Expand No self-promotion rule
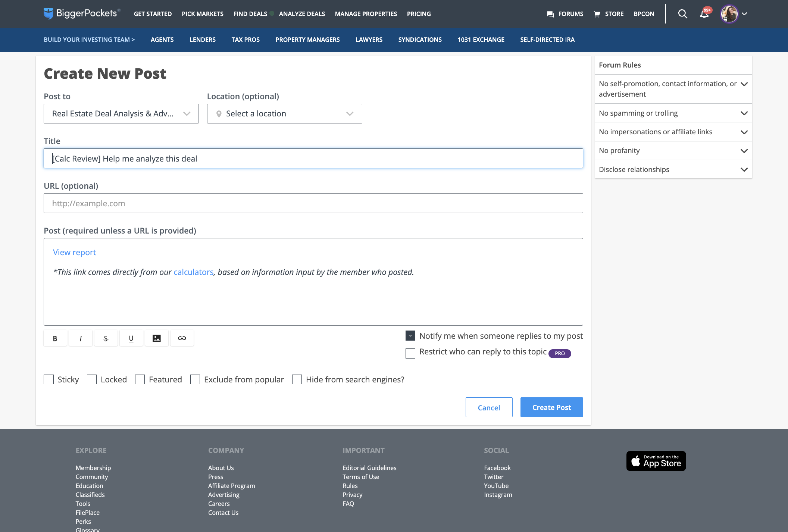Screen dimensions: 788x532 click(x=673, y=89)
